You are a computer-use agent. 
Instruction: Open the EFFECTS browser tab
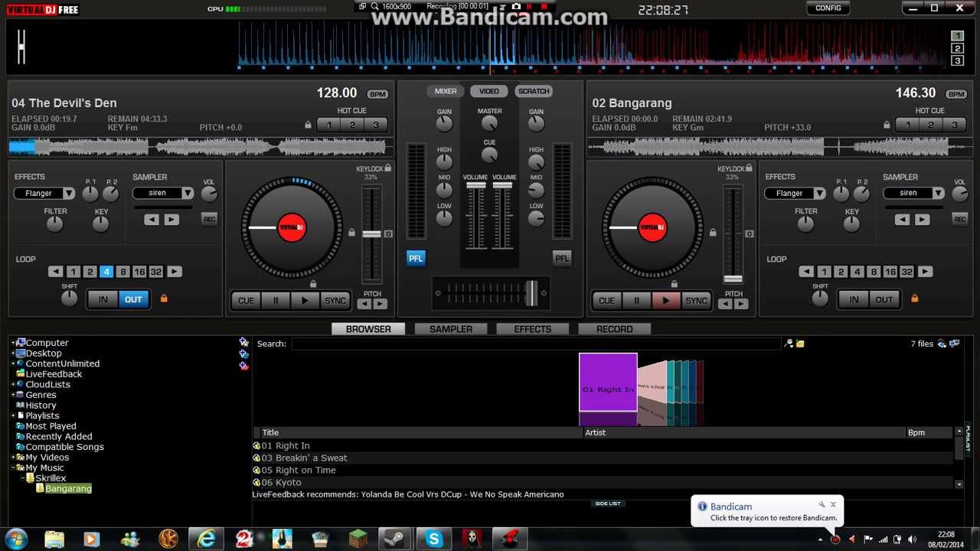click(x=533, y=329)
